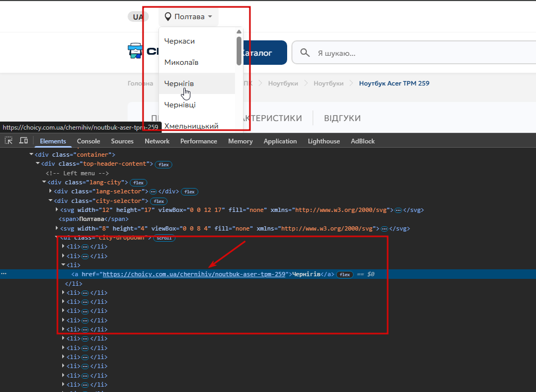This screenshot has height=392, width=536.
Task: Switch to the Elements DevTools tab
Action: 53,141
